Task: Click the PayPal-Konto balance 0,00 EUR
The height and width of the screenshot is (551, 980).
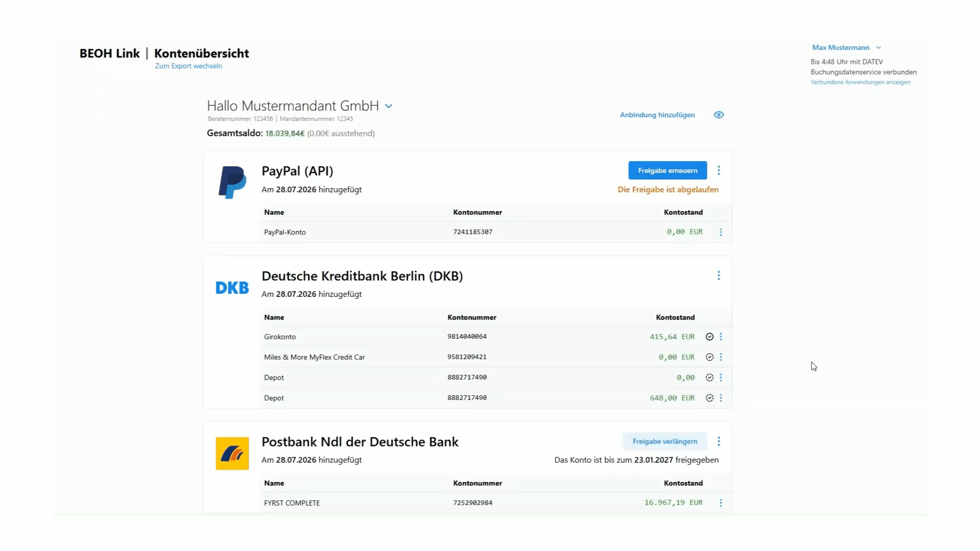Action: coord(684,232)
